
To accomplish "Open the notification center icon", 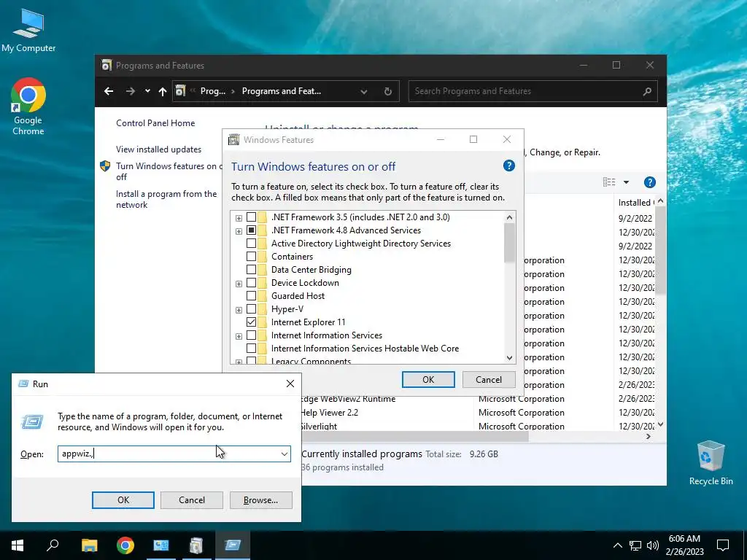I will coord(723,545).
